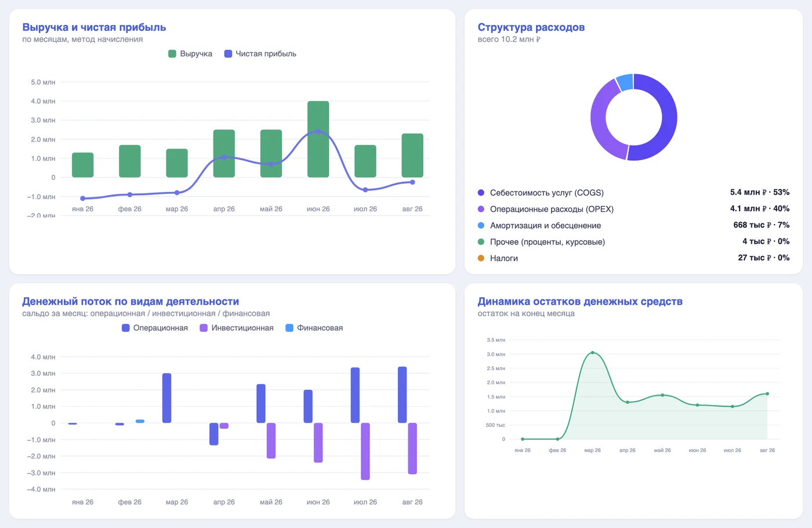Click the green revenue bar for янв 26
This screenshot has height=528, width=812.
pyautogui.click(x=83, y=165)
